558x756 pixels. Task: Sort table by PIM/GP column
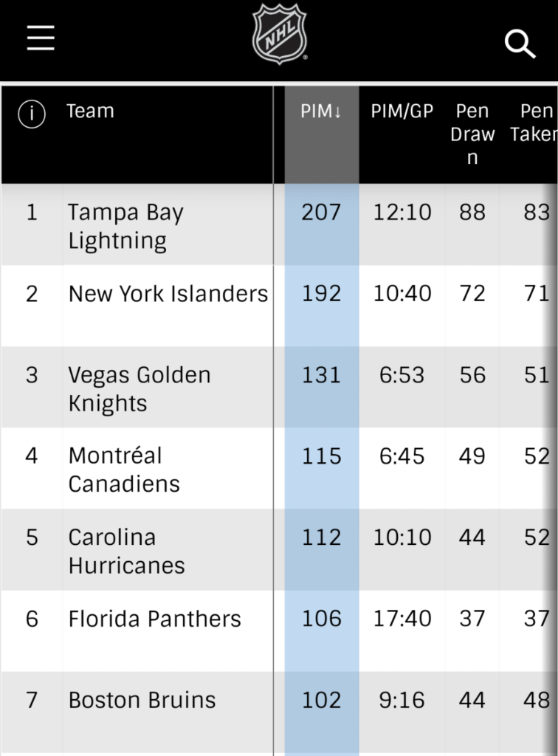pos(402,111)
